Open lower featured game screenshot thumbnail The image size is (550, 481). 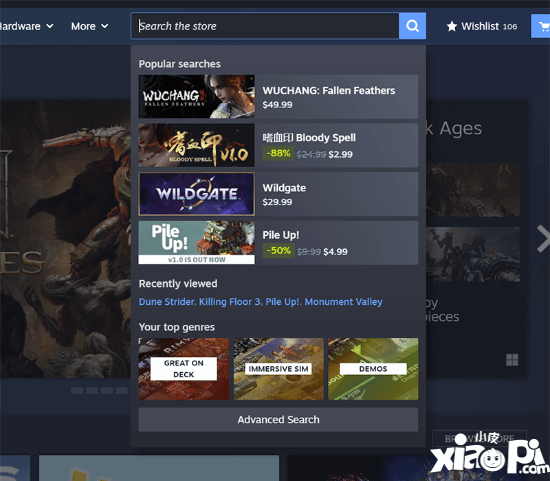click(473, 254)
